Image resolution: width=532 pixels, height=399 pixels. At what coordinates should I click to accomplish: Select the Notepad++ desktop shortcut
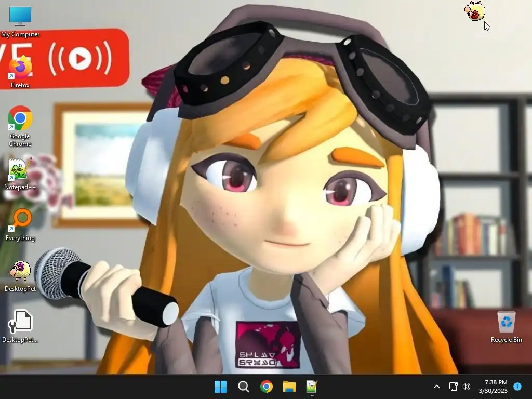(x=20, y=174)
